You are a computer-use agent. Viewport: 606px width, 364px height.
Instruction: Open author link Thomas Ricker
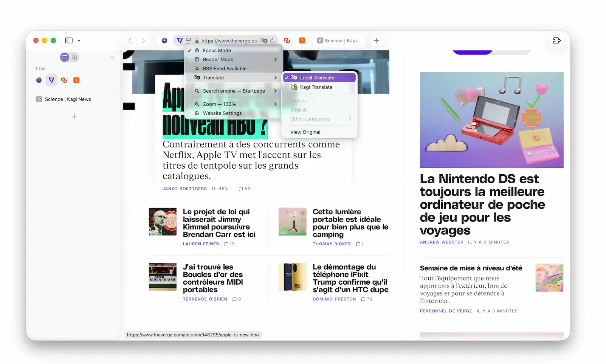click(x=332, y=244)
